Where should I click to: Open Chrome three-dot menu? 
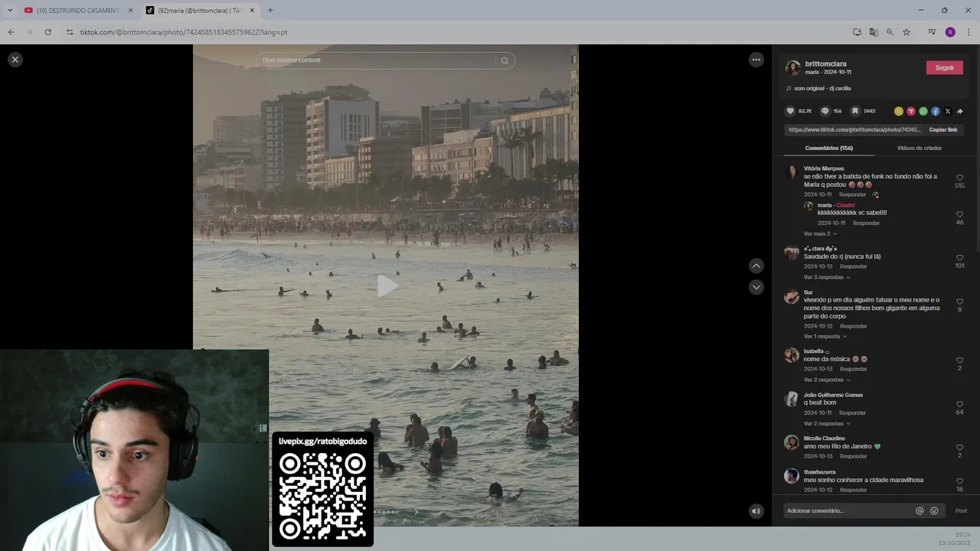[969, 32]
